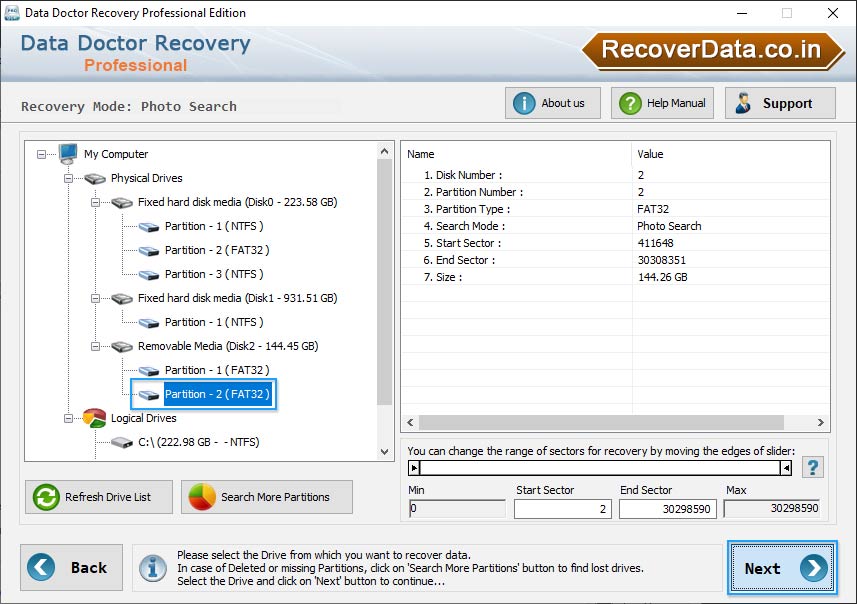Select Partition - 1 (FAT32) under Disk2
This screenshot has height=604, width=857.
point(217,371)
